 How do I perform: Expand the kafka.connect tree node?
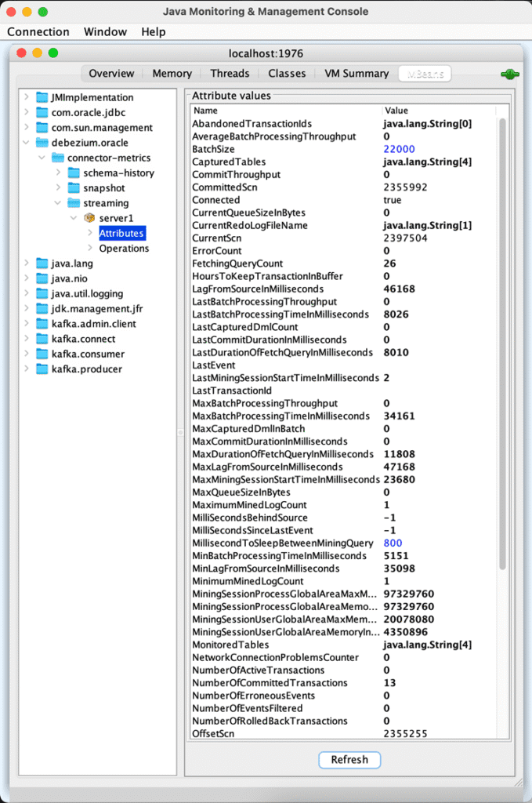pyautogui.click(x=26, y=339)
